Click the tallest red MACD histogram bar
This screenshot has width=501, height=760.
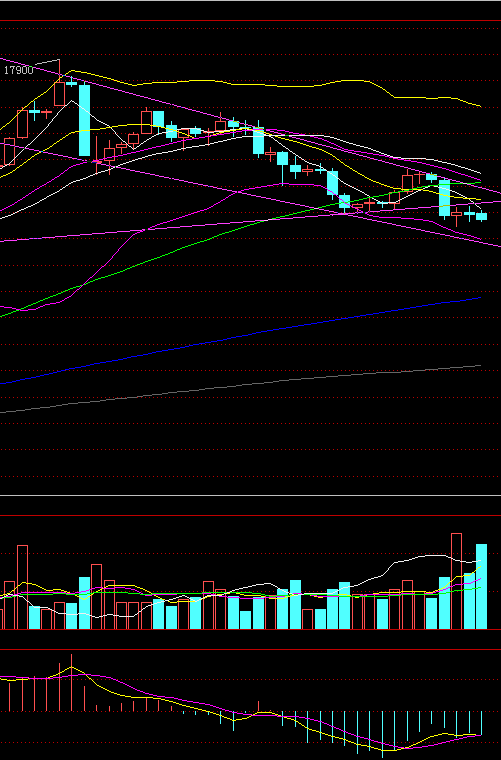click(x=71, y=682)
